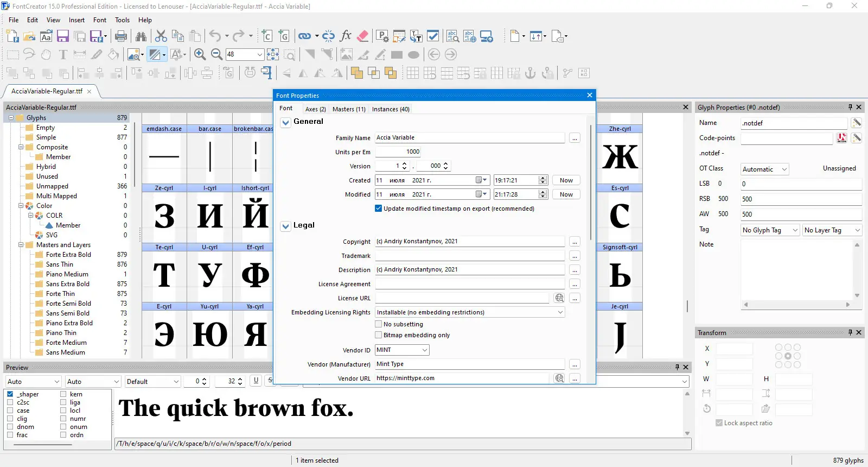Viewport: 868px width, 467px height.
Task: Check the liga feature box
Action: point(63,402)
